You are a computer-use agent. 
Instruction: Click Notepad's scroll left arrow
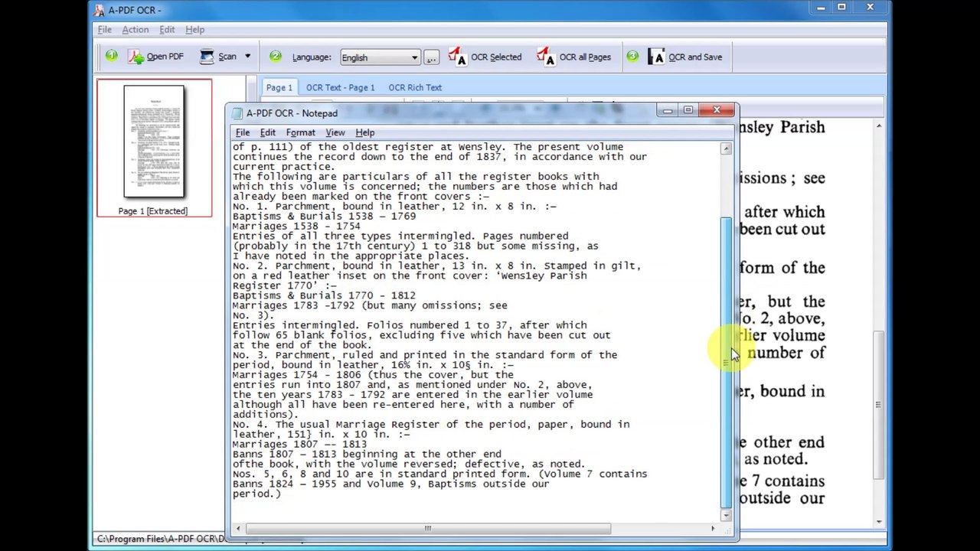click(238, 528)
